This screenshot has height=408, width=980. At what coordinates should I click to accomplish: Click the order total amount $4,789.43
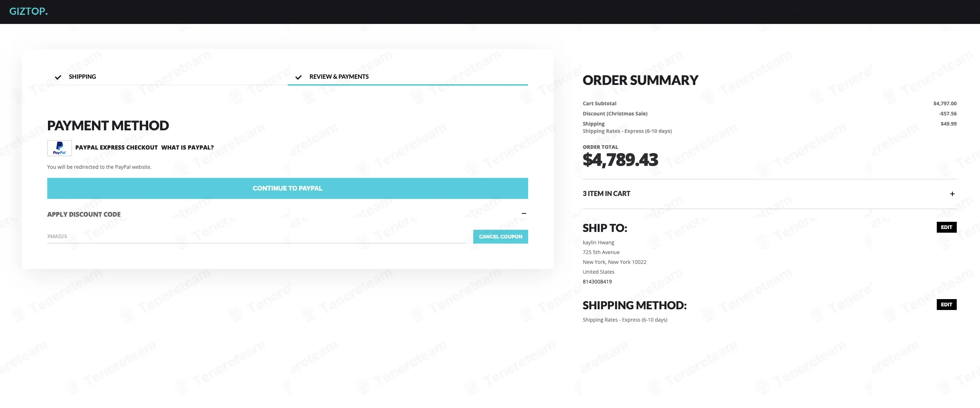click(x=620, y=160)
